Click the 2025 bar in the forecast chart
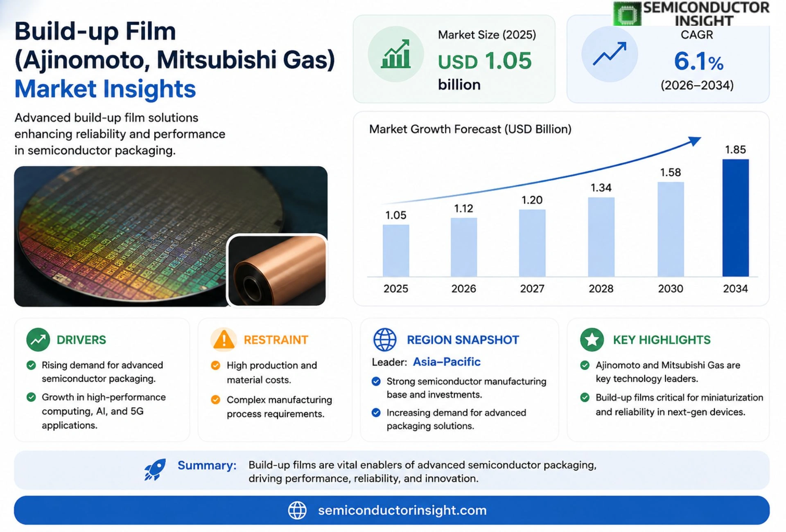Image resolution: width=786 pixels, height=532 pixels. [396, 250]
